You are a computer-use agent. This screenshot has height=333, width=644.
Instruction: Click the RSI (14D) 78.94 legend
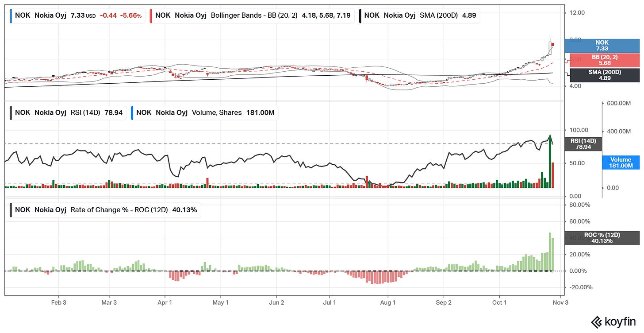point(68,112)
